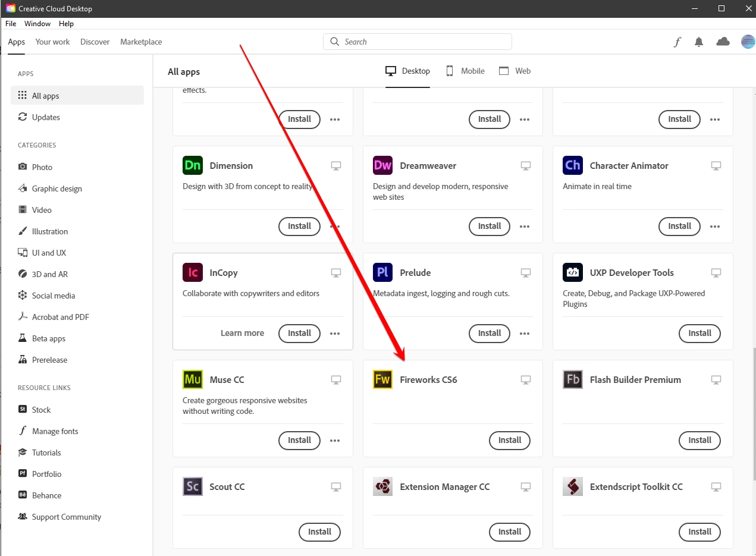
Task: Install Dimension
Action: [x=299, y=226]
